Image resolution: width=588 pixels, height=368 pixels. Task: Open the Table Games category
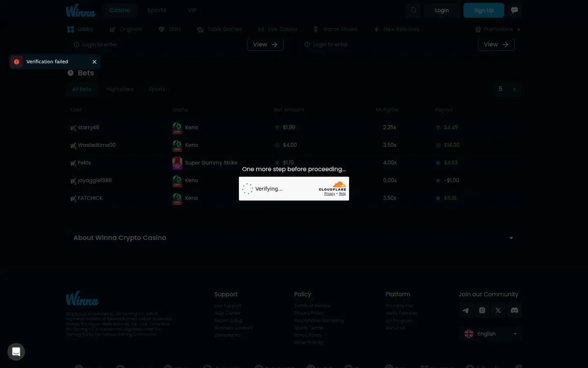pos(219,29)
